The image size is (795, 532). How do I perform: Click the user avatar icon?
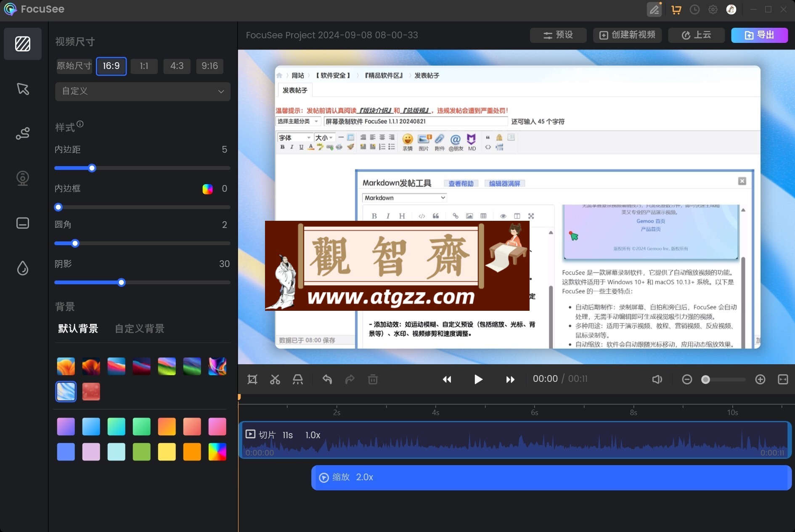pyautogui.click(x=731, y=9)
